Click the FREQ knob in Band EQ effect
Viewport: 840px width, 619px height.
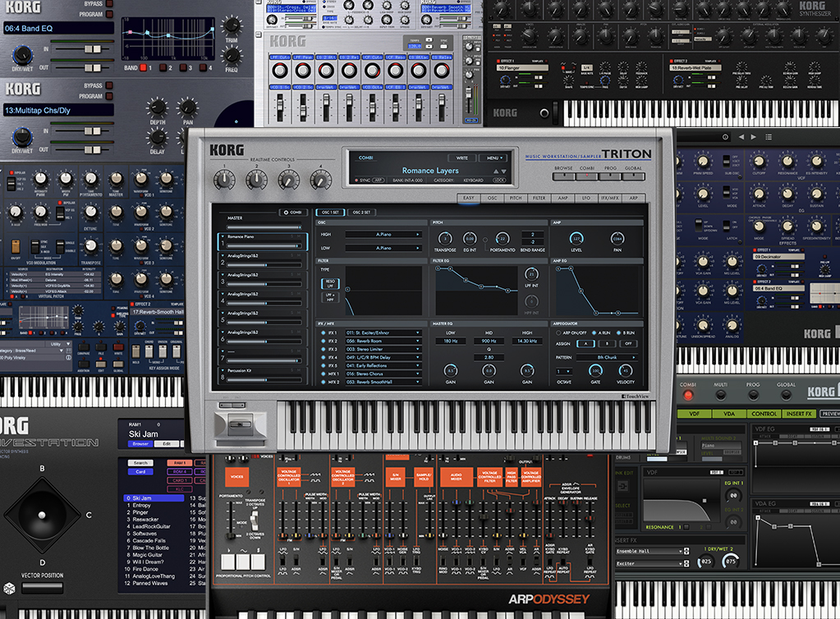tap(232, 55)
